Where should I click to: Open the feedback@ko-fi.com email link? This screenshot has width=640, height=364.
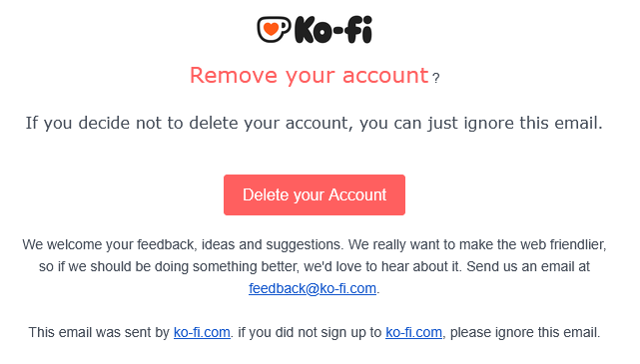point(313,288)
